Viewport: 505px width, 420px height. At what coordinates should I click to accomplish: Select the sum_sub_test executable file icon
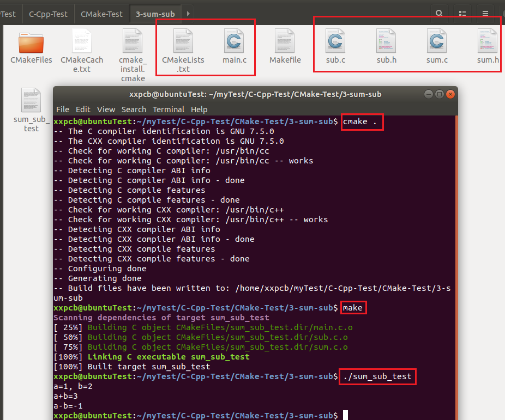[31, 100]
